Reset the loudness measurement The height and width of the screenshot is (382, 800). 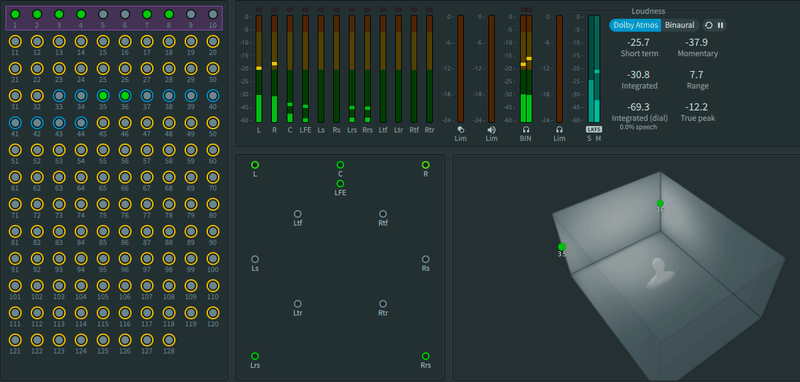point(709,25)
